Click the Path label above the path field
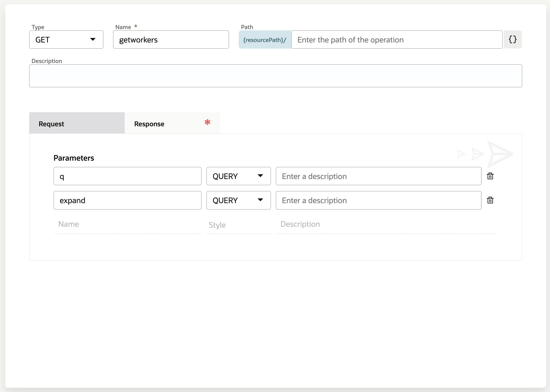The height and width of the screenshot is (392, 550). (x=247, y=27)
